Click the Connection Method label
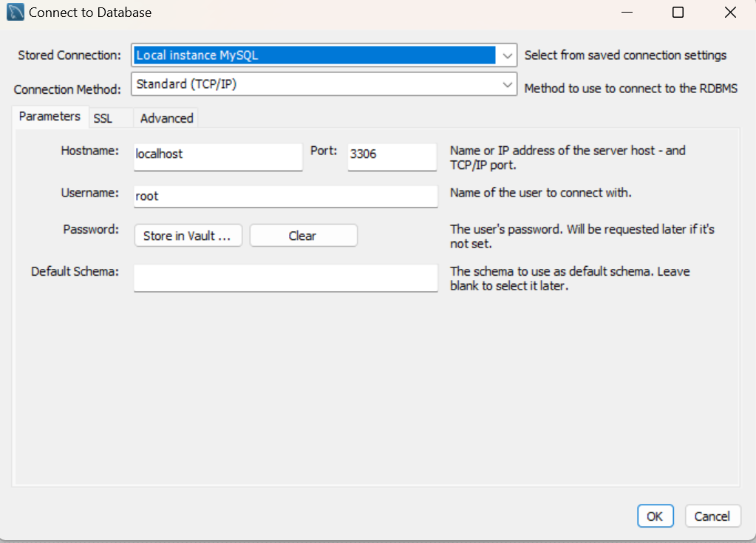This screenshot has width=756, height=543. [x=67, y=89]
